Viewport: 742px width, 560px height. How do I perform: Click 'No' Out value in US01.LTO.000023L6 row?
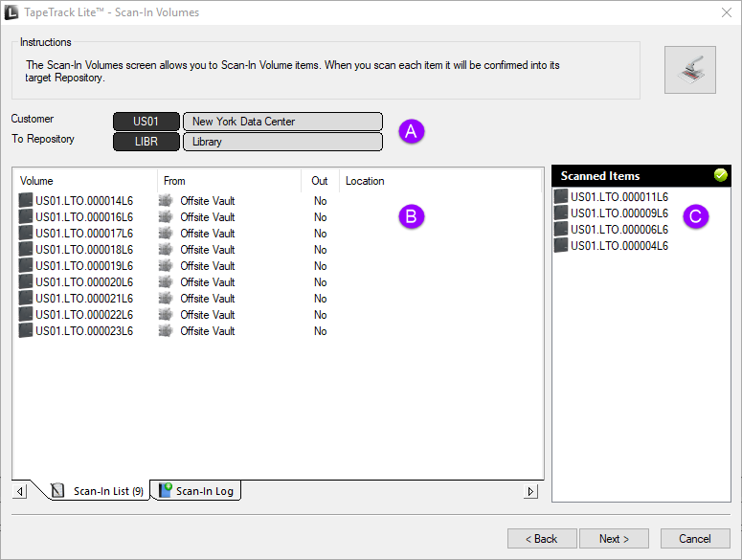[x=321, y=330]
